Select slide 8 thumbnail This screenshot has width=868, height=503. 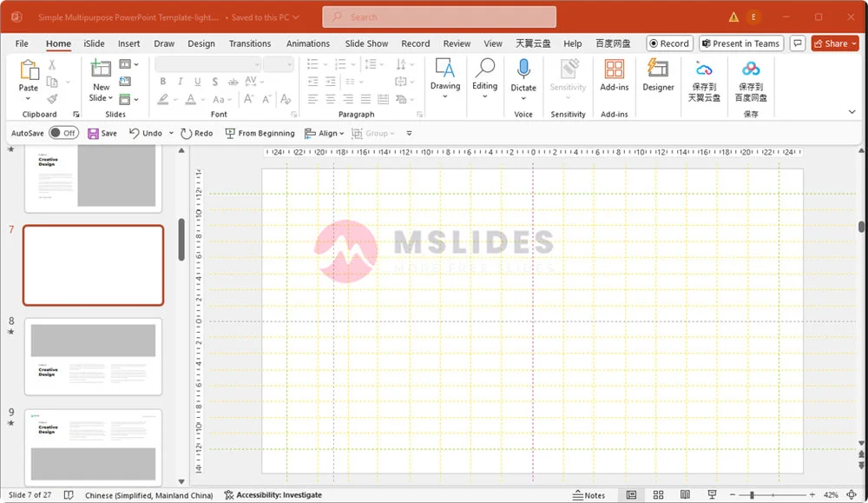click(93, 356)
